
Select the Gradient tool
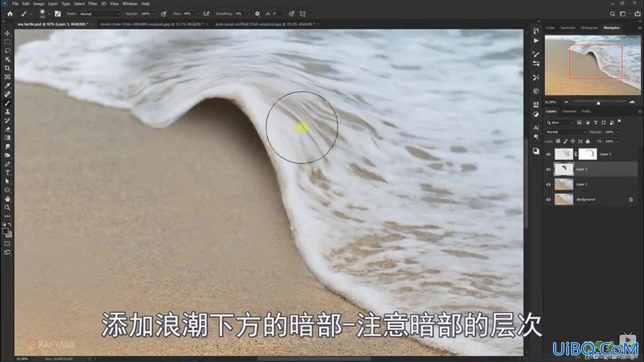8,138
